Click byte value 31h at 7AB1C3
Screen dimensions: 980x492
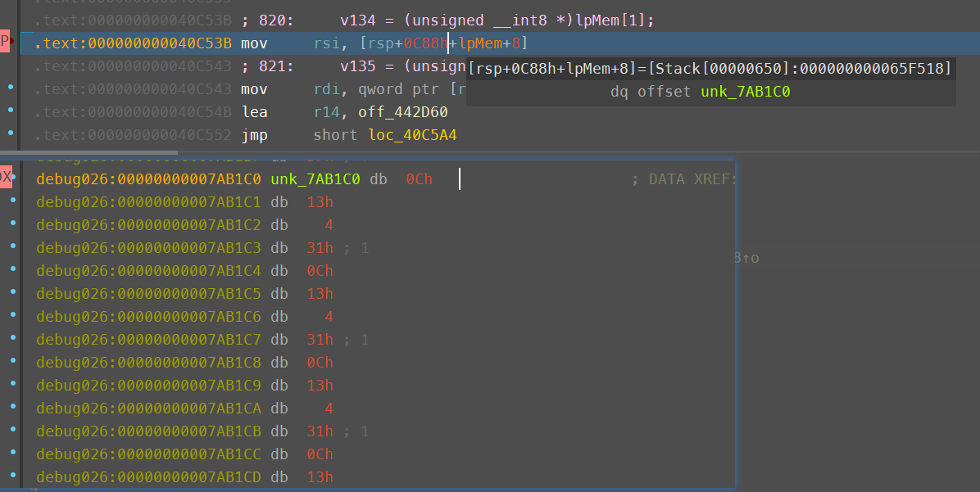[x=320, y=248]
